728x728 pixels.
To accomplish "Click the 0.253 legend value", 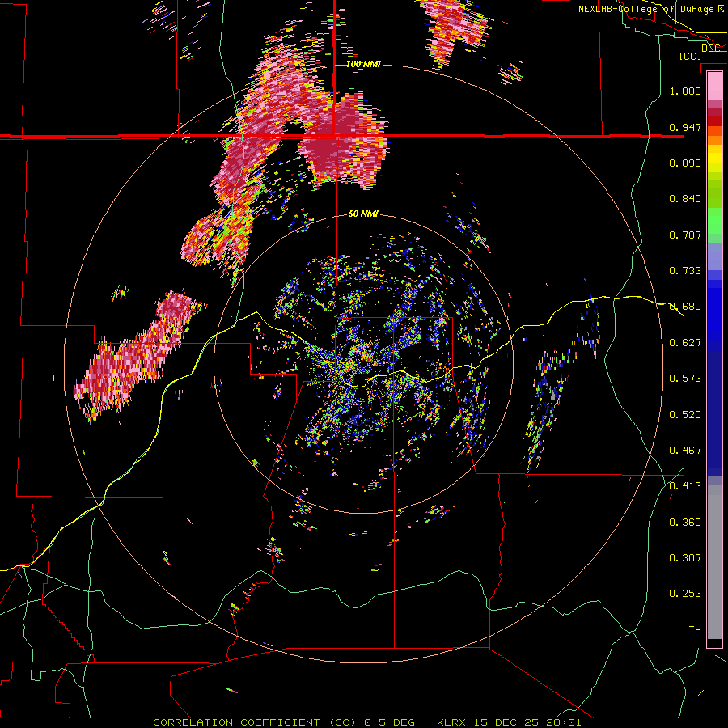I will click(x=685, y=594).
